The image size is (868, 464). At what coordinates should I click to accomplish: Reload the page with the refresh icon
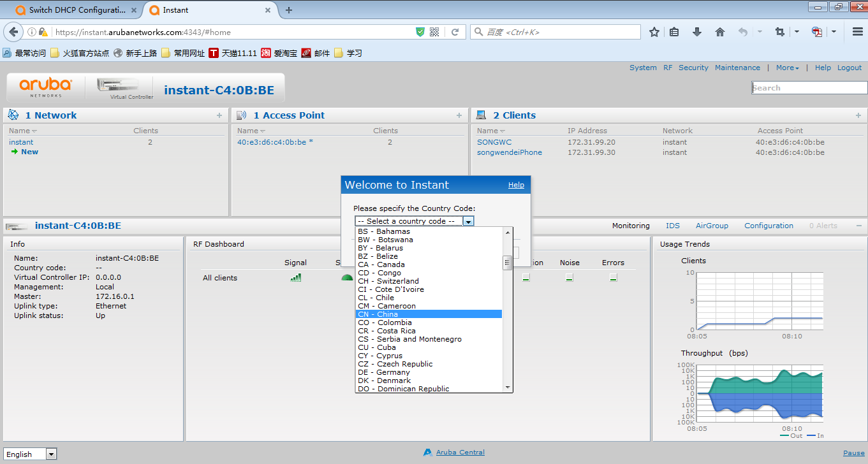click(455, 32)
